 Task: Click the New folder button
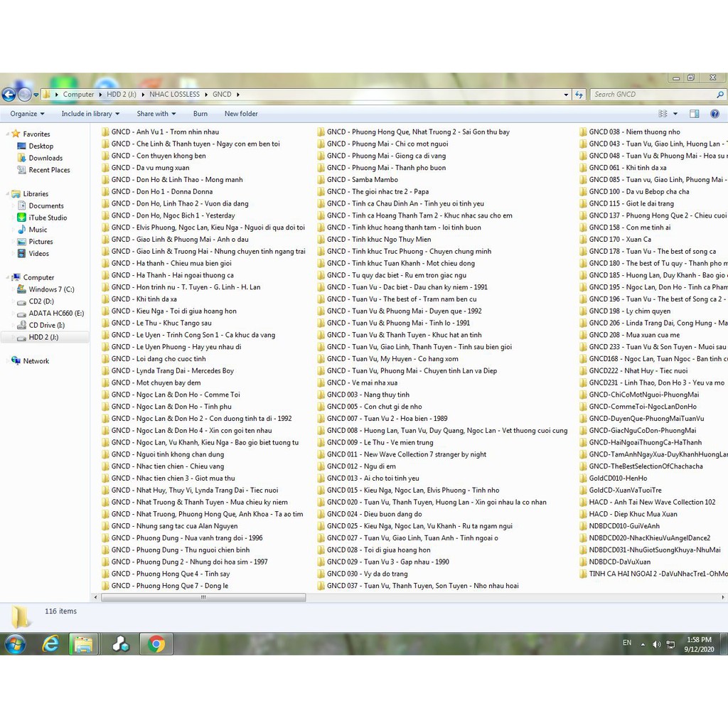point(241,114)
